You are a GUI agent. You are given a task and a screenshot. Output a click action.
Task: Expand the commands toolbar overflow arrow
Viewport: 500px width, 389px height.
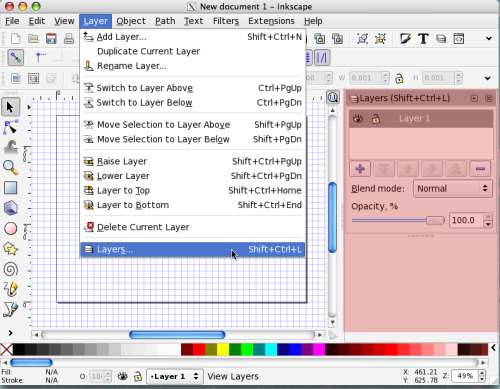[x=489, y=39]
